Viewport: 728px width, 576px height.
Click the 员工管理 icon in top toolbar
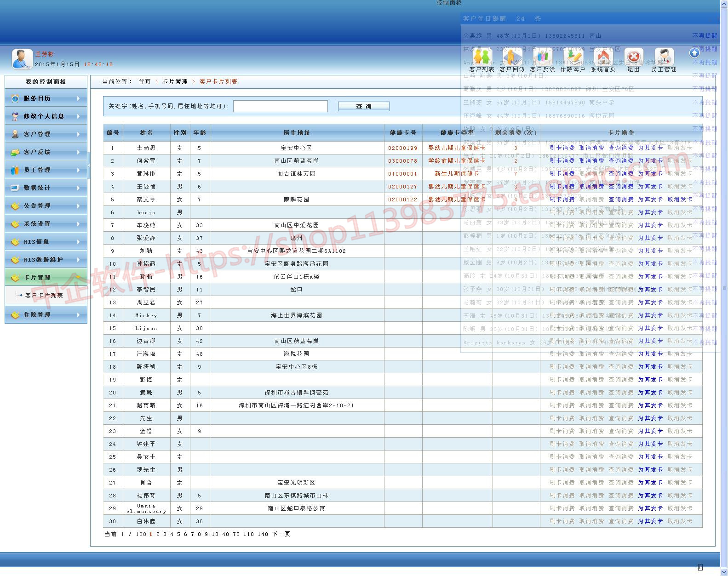pos(664,57)
